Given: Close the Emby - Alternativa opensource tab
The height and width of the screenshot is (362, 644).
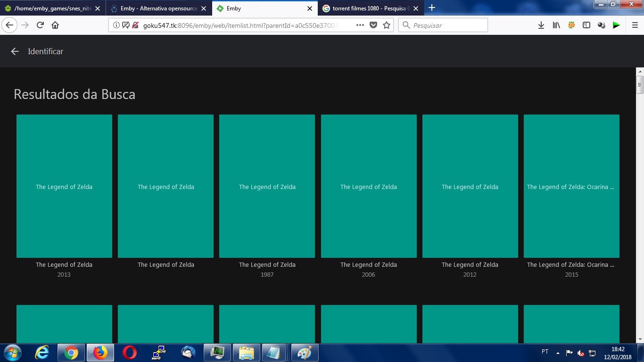Looking at the screenshot, I should click(203, 8).
